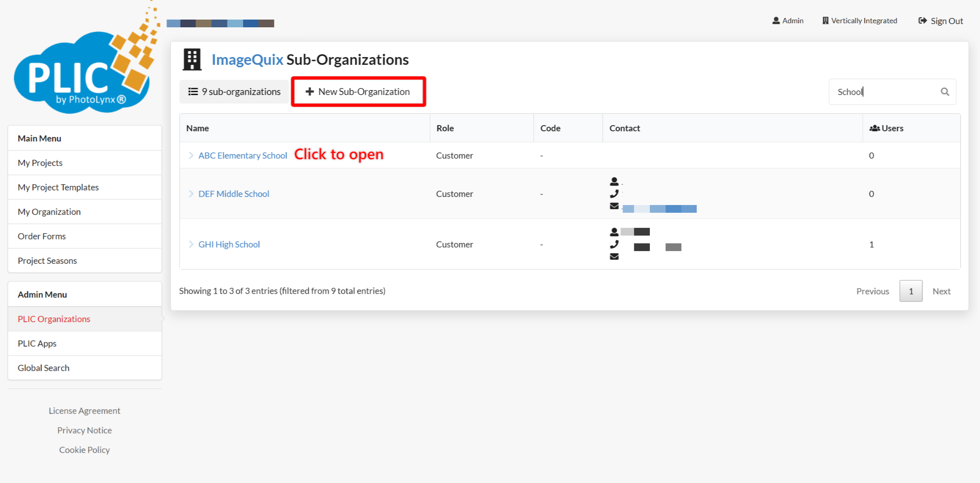The height and width of the screenshot is (483, 980).
Task: Click person icon in DEF Middle School contact
Action: pos(614,181)
